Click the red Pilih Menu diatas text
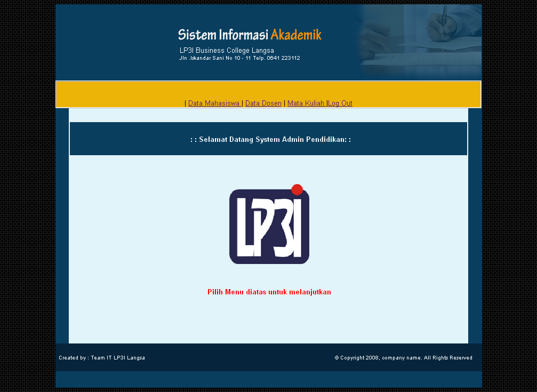This screenshot has width=537, height=392. tap(269, 292)
